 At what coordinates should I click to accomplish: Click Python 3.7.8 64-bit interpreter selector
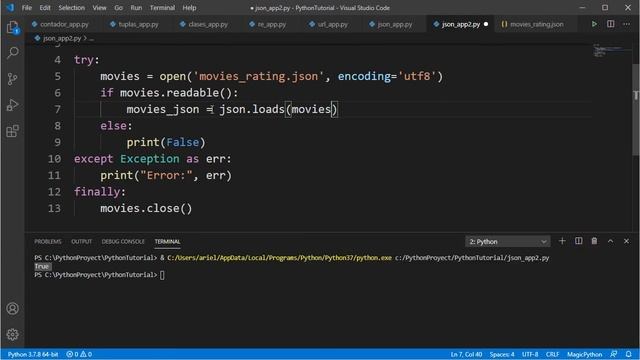tap(33, 354)
